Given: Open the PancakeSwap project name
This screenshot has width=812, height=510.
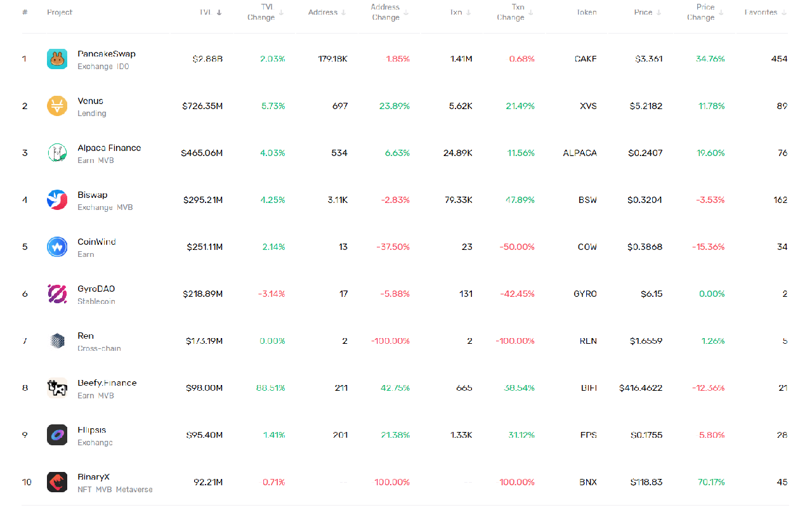Looking at the screenshot, I should 107,54.
